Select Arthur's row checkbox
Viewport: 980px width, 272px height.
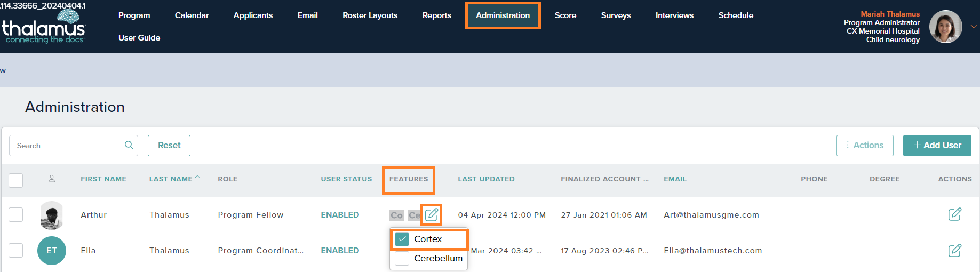pyautogui.click(x=16, y=214)
